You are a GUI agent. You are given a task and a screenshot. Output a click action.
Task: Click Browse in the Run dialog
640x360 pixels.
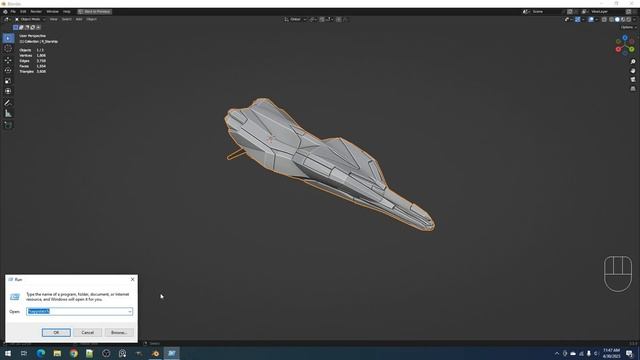tap(119, 333)
